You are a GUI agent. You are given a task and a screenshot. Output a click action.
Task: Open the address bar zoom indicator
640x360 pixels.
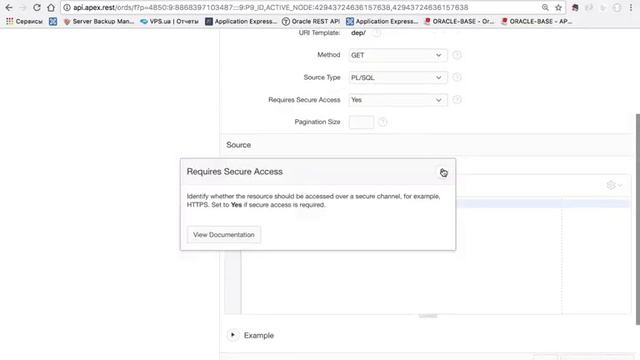(545, 7)
